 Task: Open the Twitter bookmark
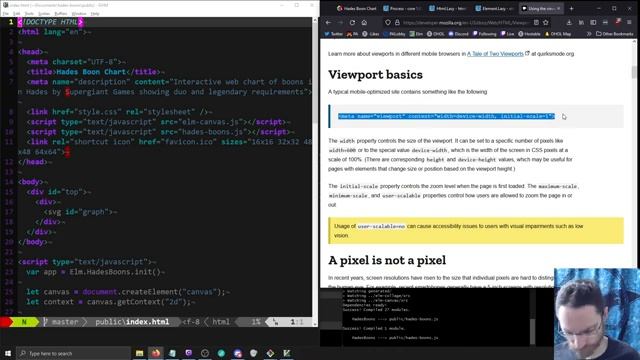coord(333,34)
